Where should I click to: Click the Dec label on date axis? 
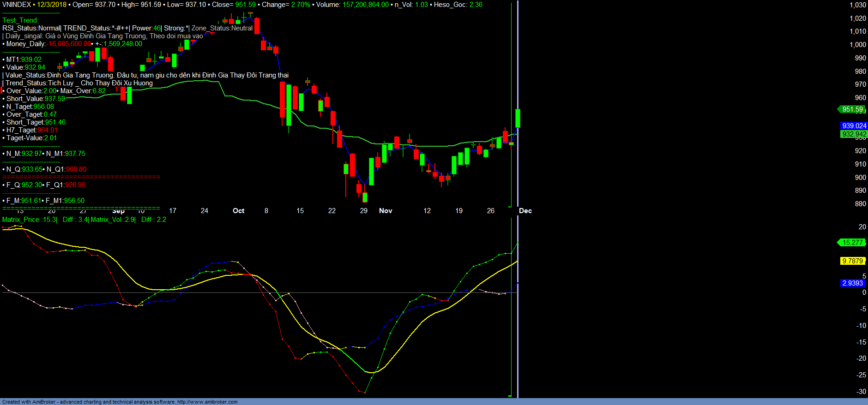pyautogui.click(x=525, y=211)
